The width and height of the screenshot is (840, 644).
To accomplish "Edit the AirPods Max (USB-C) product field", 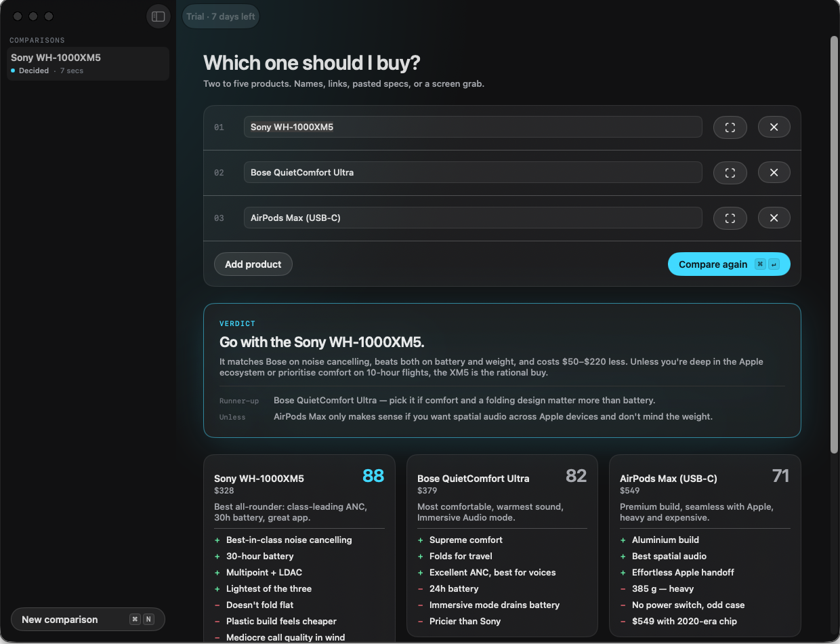I will (x=473, y=218).
